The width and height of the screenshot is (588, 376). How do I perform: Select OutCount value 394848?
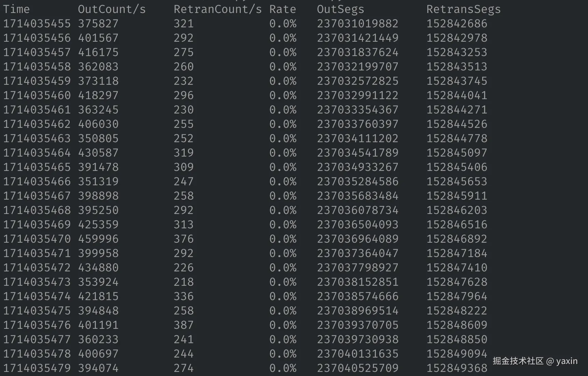[98, 311]
